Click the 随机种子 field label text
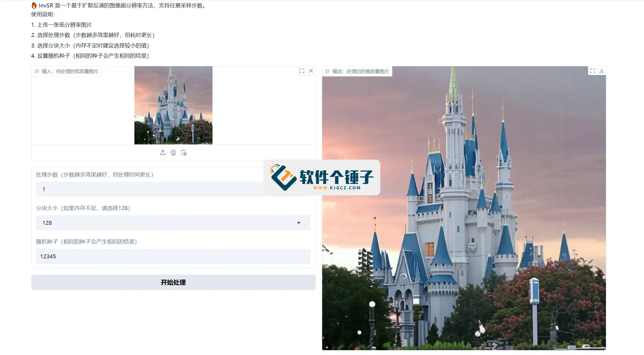 click(x=86, y=242)
